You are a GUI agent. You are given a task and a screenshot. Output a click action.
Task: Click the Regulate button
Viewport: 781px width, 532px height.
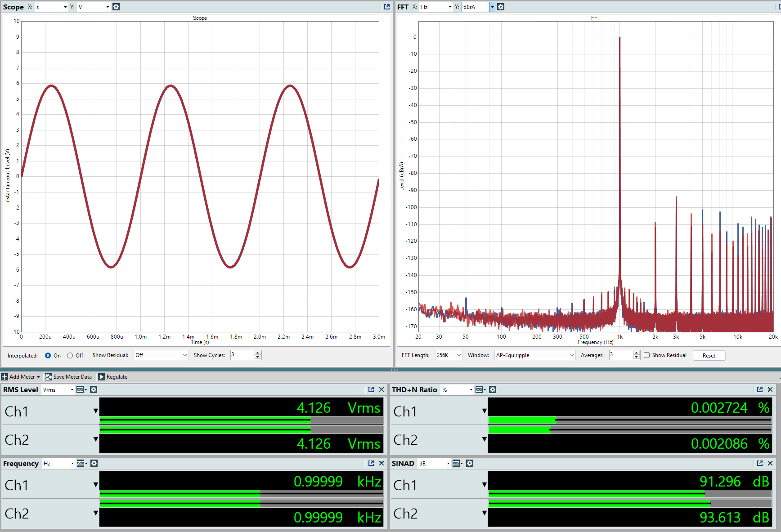pos(113,377)
